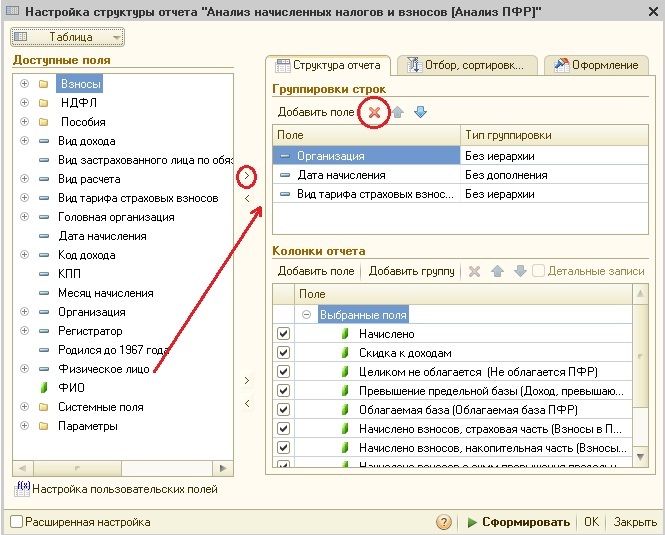This screenshot has width=665, height=535.
Task: Click Добавить поле in Группировки строк
Action: pos(316,112)
